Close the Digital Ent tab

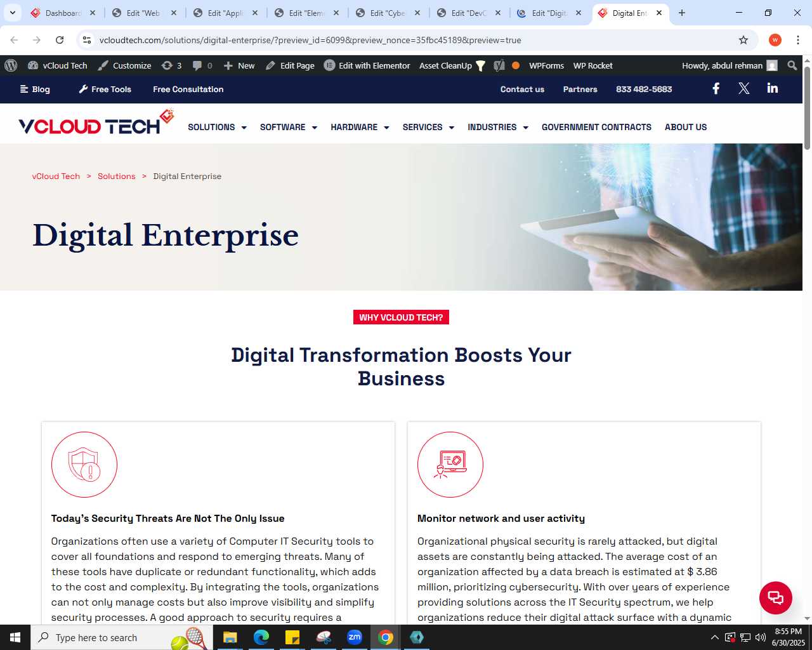tap(659, 13)
